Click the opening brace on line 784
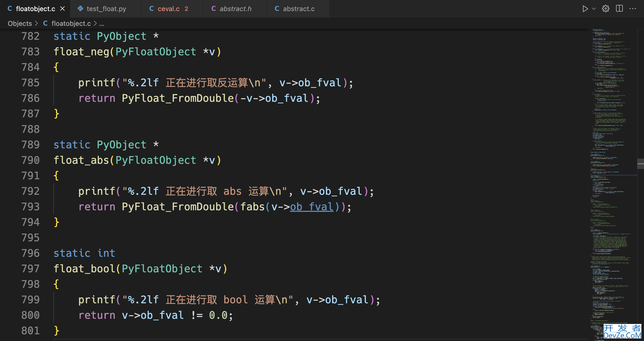 [56, 67]
